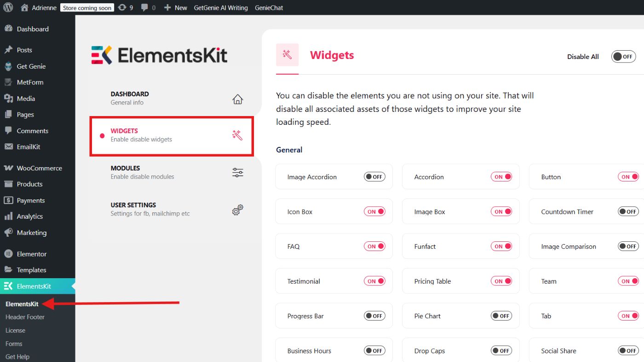
Task: Expand the Elementor sidebar menu
Action: (x=31, y=254)
